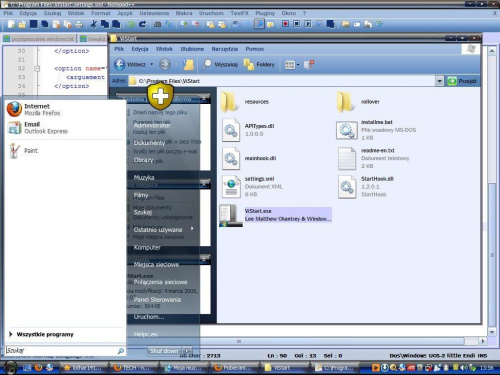Open Muzyka in start menu
This screenshot has width=500, height=375.
point(144,177)
